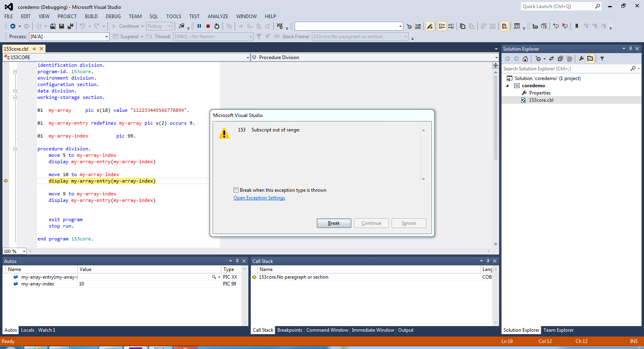644x349 pixels.
Task: Open Solution Explorer Home view icon
Action: click(525, 59)
